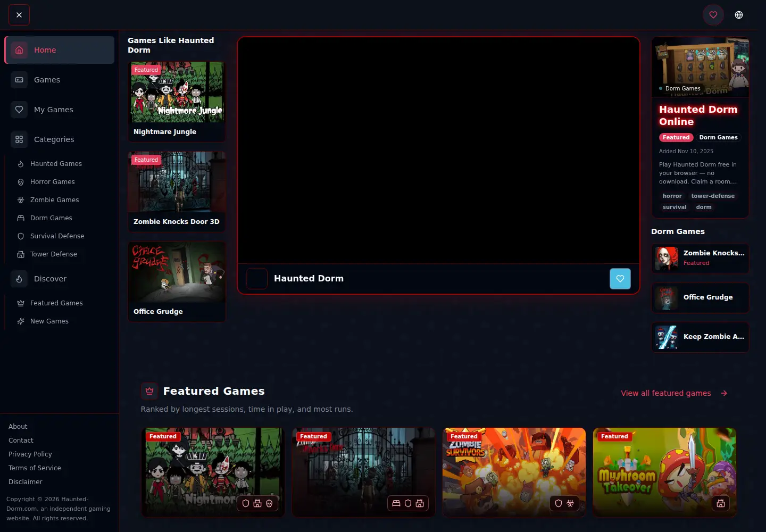766x532 pixels.
Task: Open Office Grudge in Dorm Games list
Action: pyautogui.click(x=700, y=298)
